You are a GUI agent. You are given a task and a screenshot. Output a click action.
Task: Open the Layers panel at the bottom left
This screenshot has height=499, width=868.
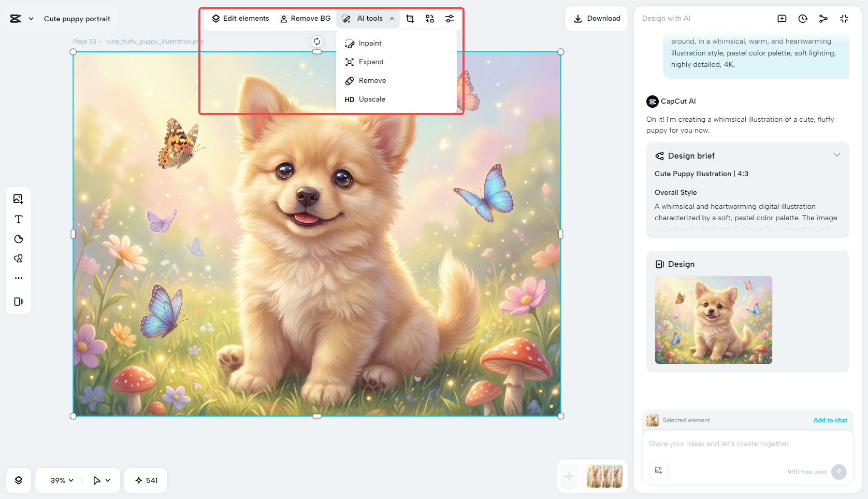18,480
